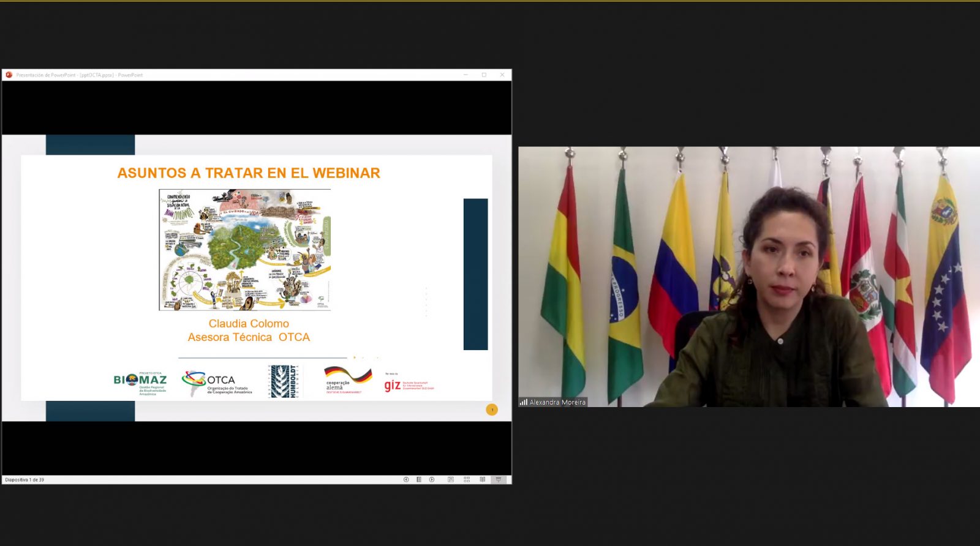This screenshot has height=546, width=980.
Task: Switch to Normal view in the status bar
Action: [x=451, y=480]
